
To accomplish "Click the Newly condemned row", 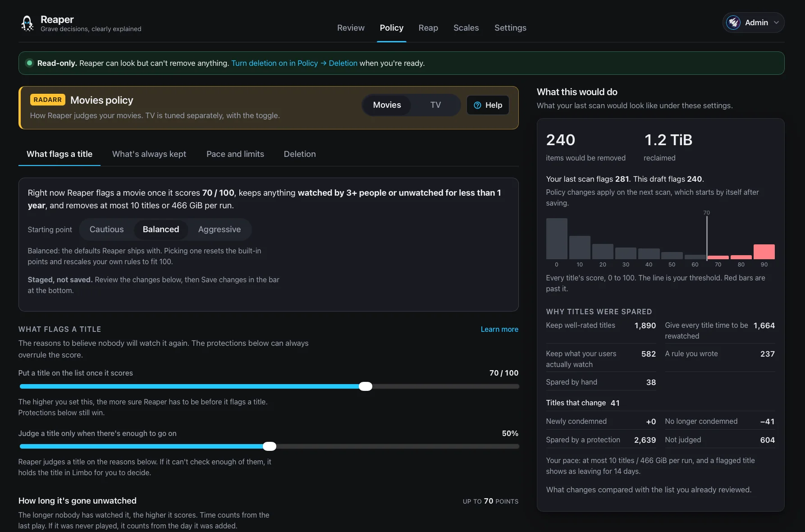I will click(x=601, y=422).
